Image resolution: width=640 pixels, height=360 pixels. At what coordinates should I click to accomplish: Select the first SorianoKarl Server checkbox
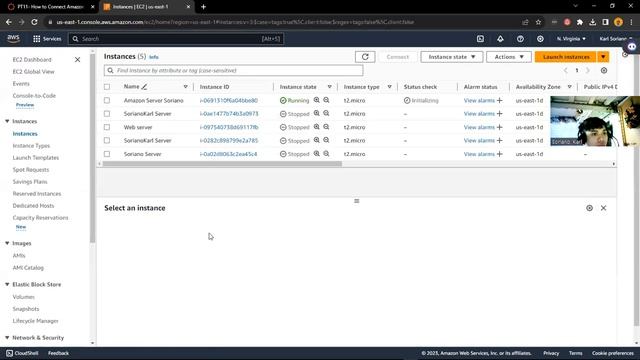[107, 114]
